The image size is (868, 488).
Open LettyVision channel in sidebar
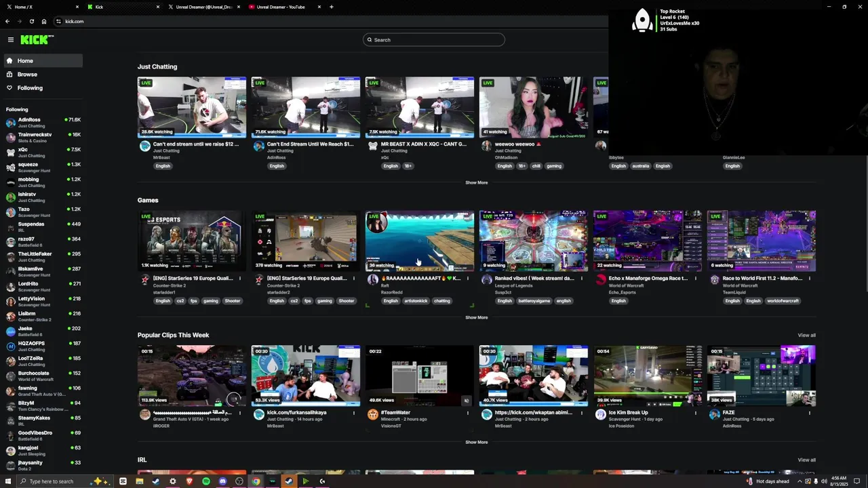pyautogui.click(x=43, y=302)
